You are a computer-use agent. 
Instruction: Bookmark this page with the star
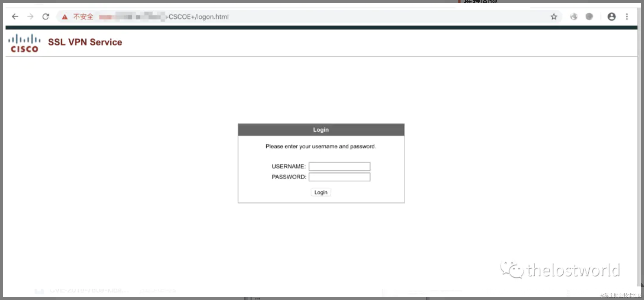click(554, 17)
